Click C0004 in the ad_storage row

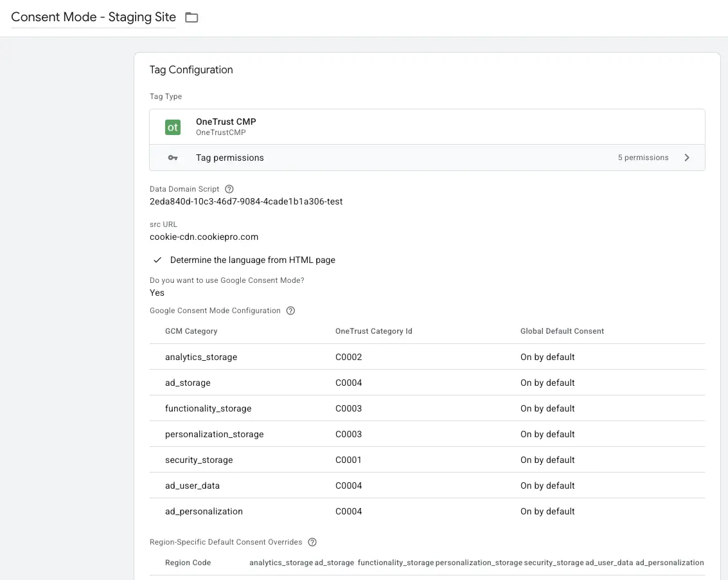click(x=349, y=383)
